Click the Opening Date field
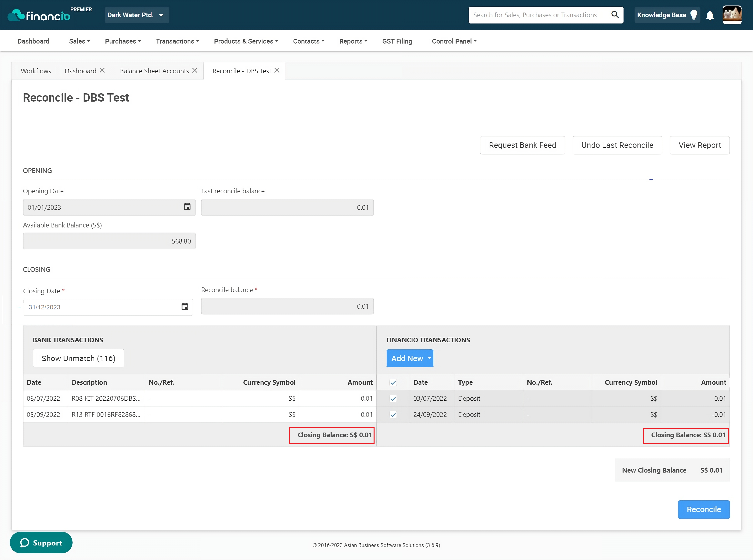This screenshot has width=753, height=560. [109, 207]
